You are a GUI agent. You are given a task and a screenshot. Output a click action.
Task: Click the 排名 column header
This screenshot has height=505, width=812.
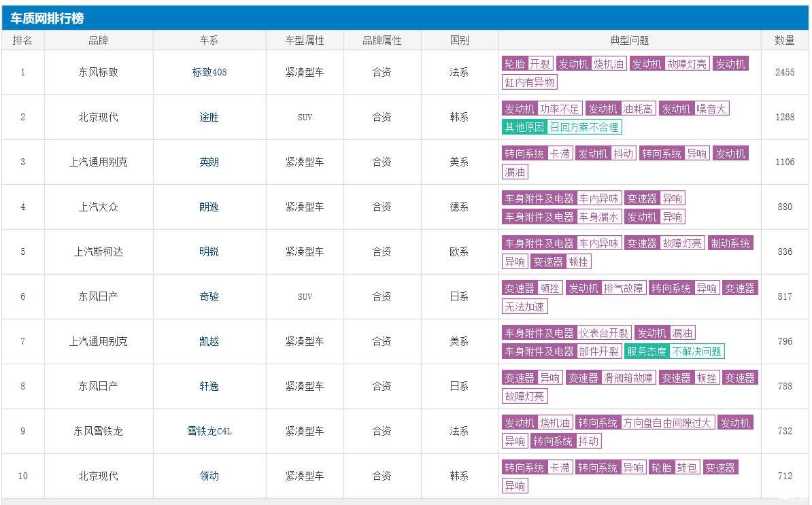coord(23,40)
